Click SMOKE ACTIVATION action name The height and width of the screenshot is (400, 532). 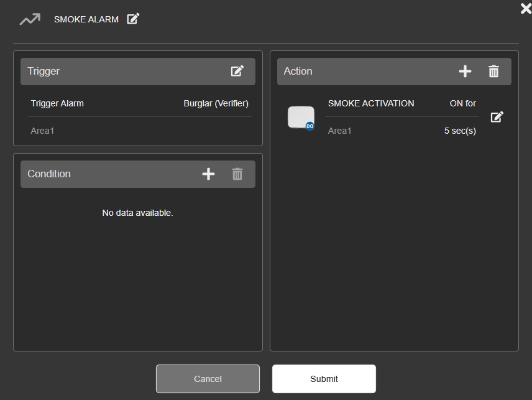(x=371, y=103)
